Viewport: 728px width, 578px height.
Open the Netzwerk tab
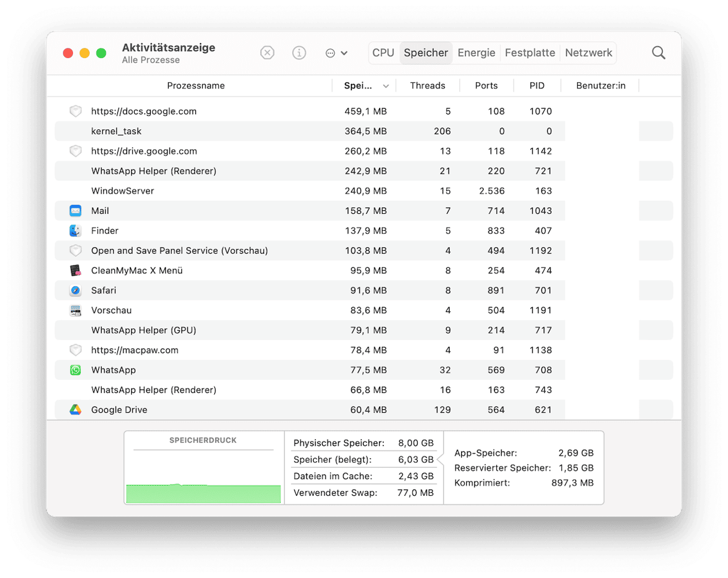[x=589, y=53]
